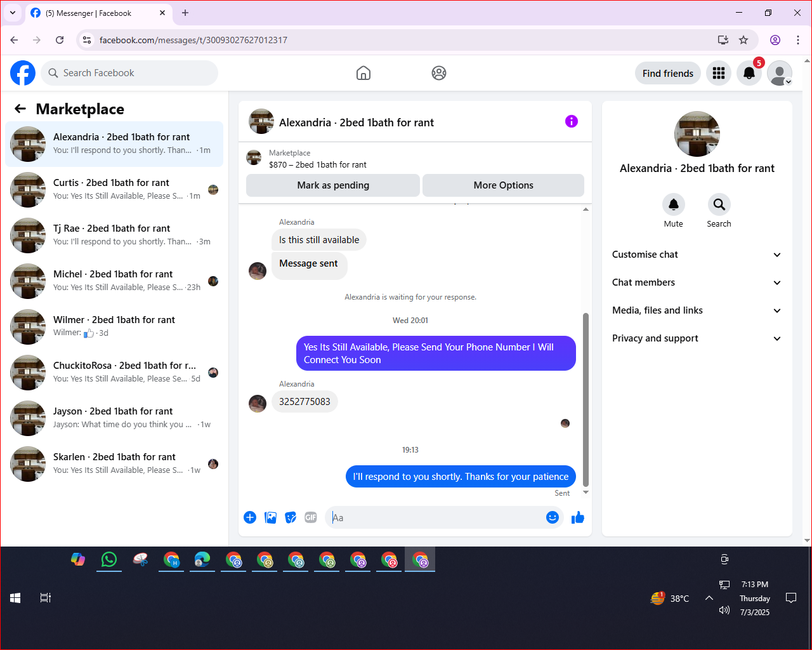Open WhatsApp from the taskbar
The width and height of the screenshot is (812, 650).
pyautogui.click(x=109, y=559)
